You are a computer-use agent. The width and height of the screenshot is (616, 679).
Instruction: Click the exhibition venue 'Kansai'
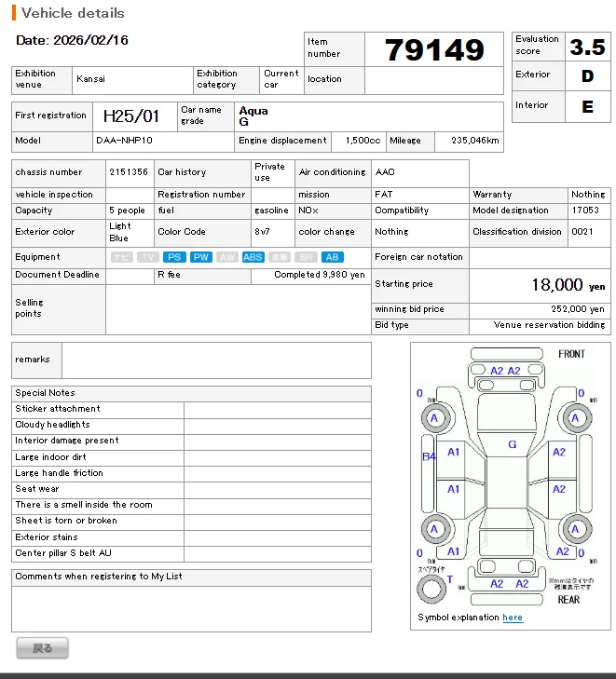[90, 79]
